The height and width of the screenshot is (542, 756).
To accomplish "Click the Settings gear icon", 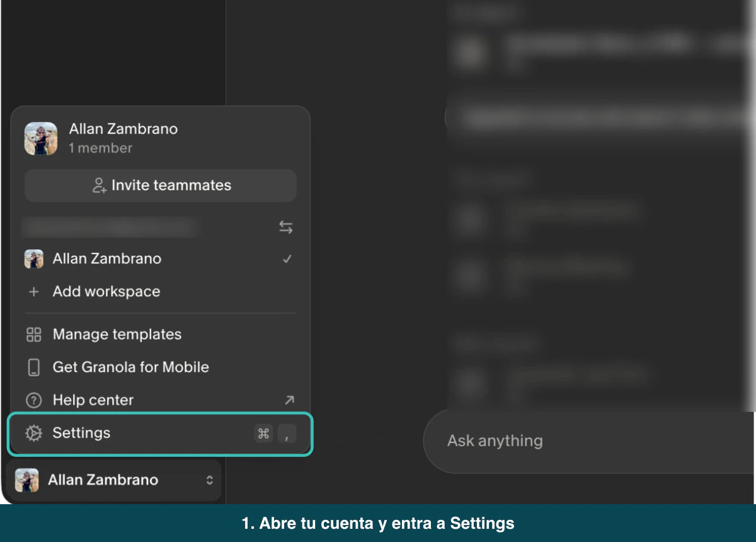I will tap(33, 434).
